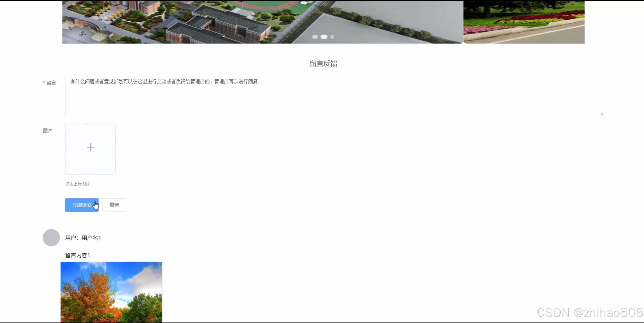
Task: Select the first carousel indicator dot
Action: [315, 37]
